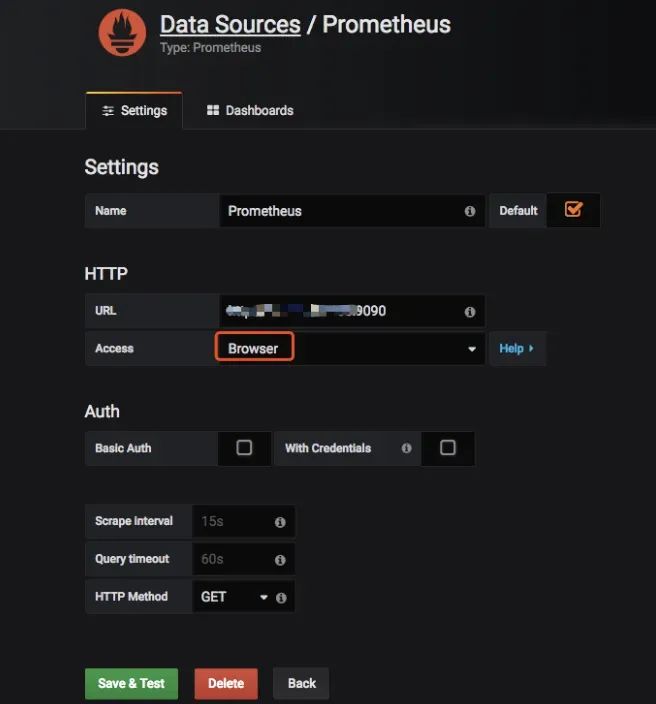656x704 pixels.
Task: Click the info icon beside With Credentials
Action: click(x=406, y=448)
